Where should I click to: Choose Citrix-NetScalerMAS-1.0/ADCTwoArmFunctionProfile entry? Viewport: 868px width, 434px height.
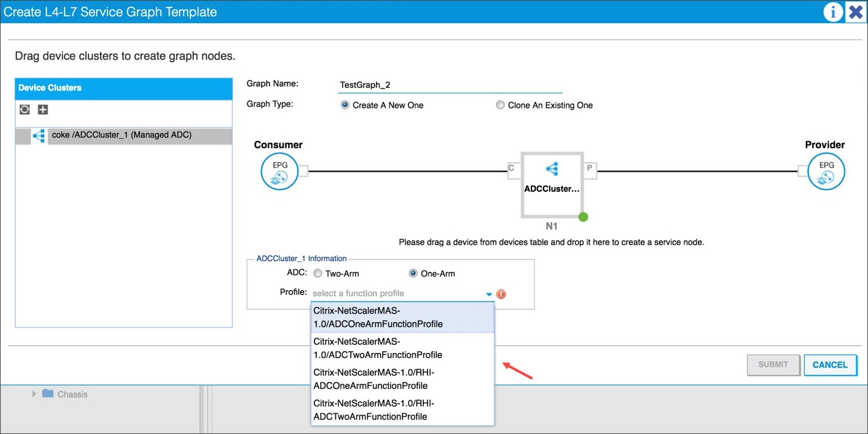coord(403,348)
